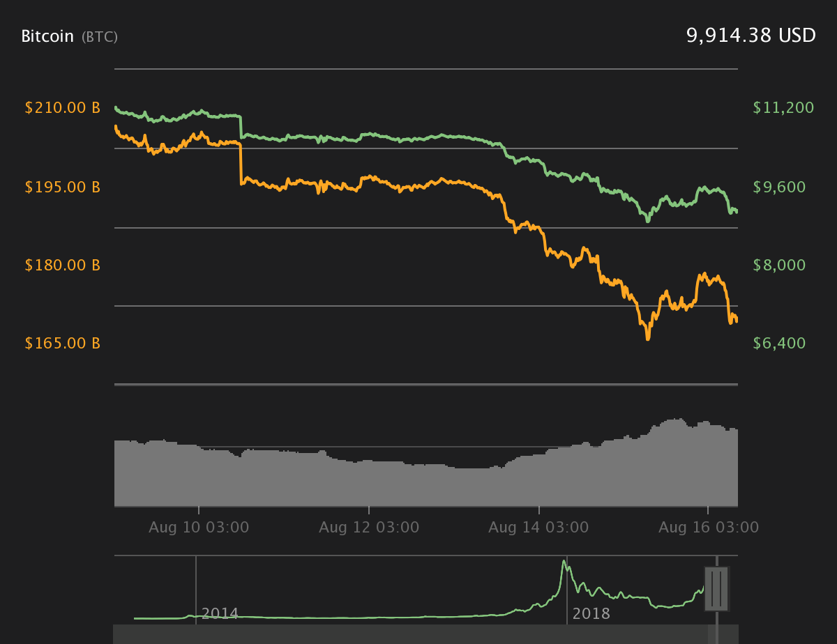Screen dimensions: 837x644
Task: Click the $195.00 B market cap label
Action: [63, 187]
